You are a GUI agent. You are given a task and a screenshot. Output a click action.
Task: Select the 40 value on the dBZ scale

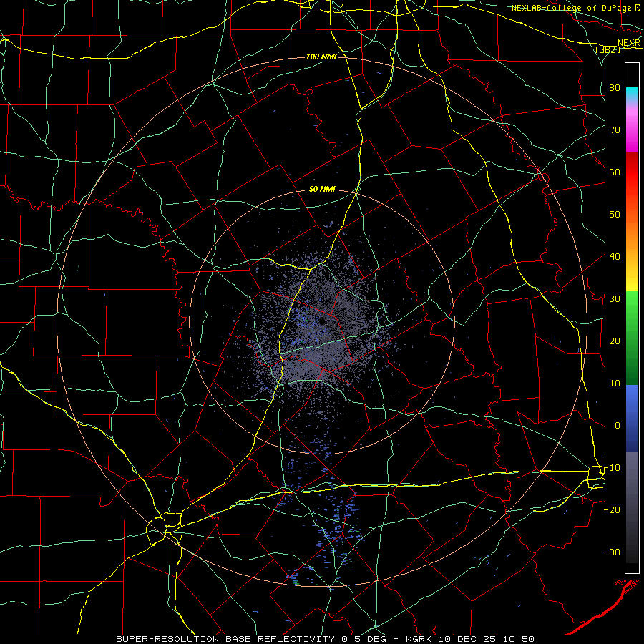pyautogui.click(x=615, y=256)
